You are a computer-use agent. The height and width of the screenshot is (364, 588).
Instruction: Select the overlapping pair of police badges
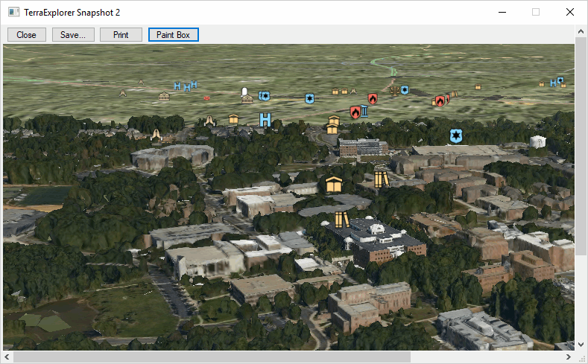pyautogui.click(x=264, y=96)
